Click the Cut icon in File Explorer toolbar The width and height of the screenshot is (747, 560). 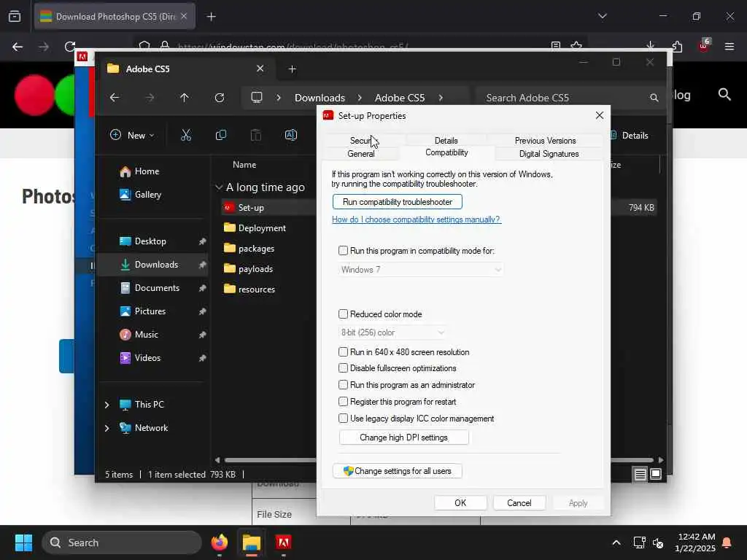tap(186, 135)
